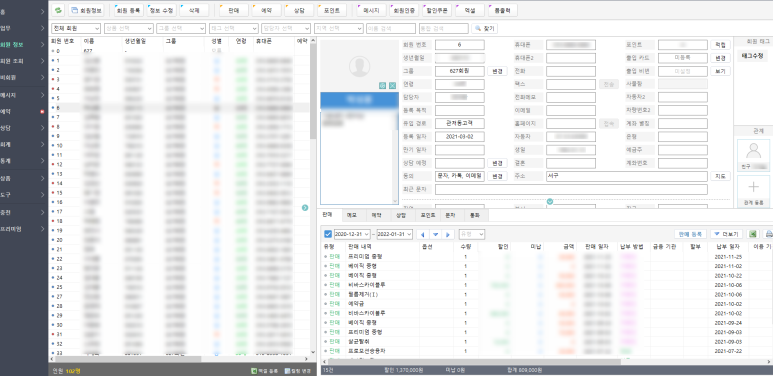Screen dimensions: 773x376
Task: Open the 2022-01-31 end date dropdown
Action: [394, 235]
